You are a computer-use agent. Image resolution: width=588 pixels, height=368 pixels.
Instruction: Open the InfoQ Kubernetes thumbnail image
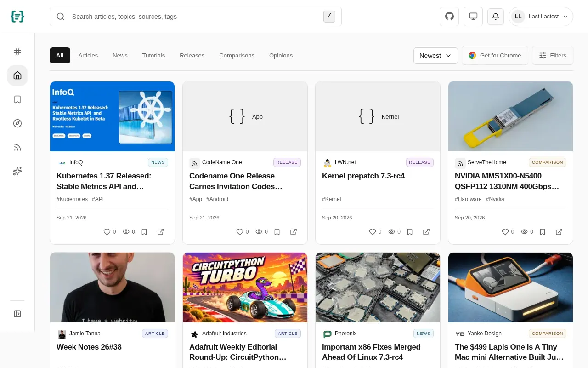click(x=112, y=116)
